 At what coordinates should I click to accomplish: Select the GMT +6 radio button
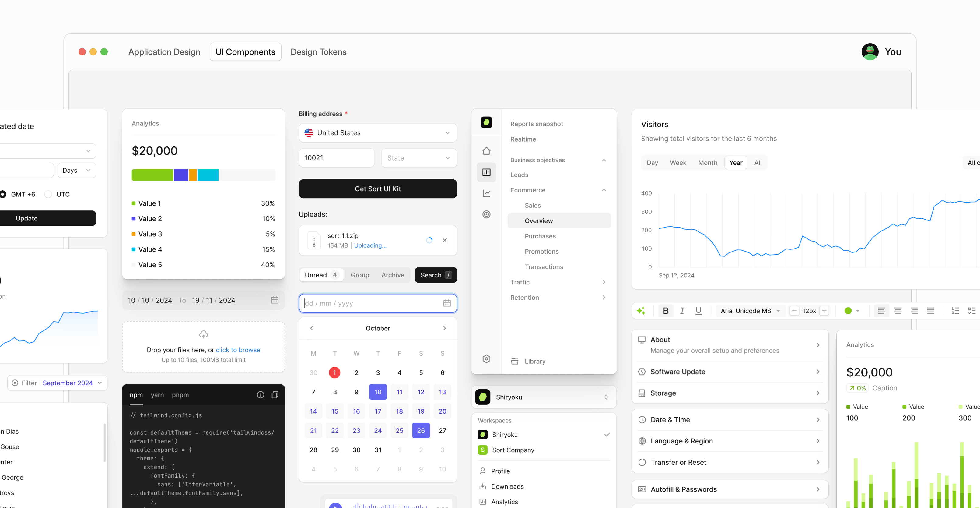pyautogui.click(x=3, y=194)
